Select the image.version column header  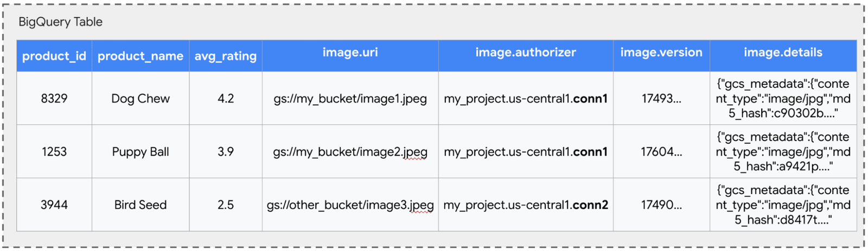[661, 53]
